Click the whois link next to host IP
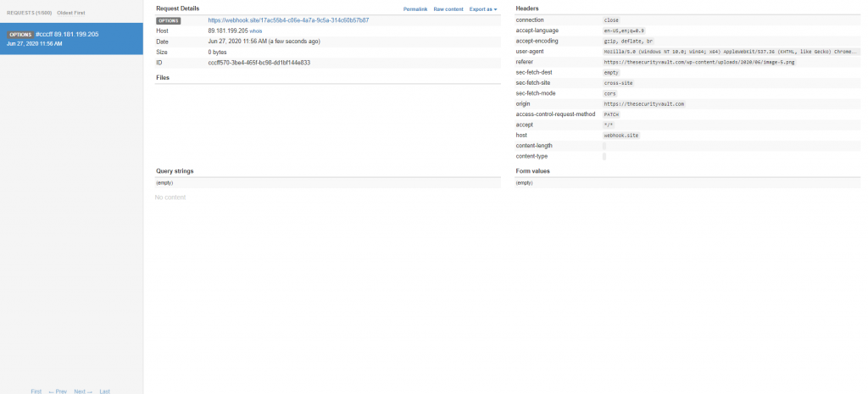 click(x=256, y=31)
